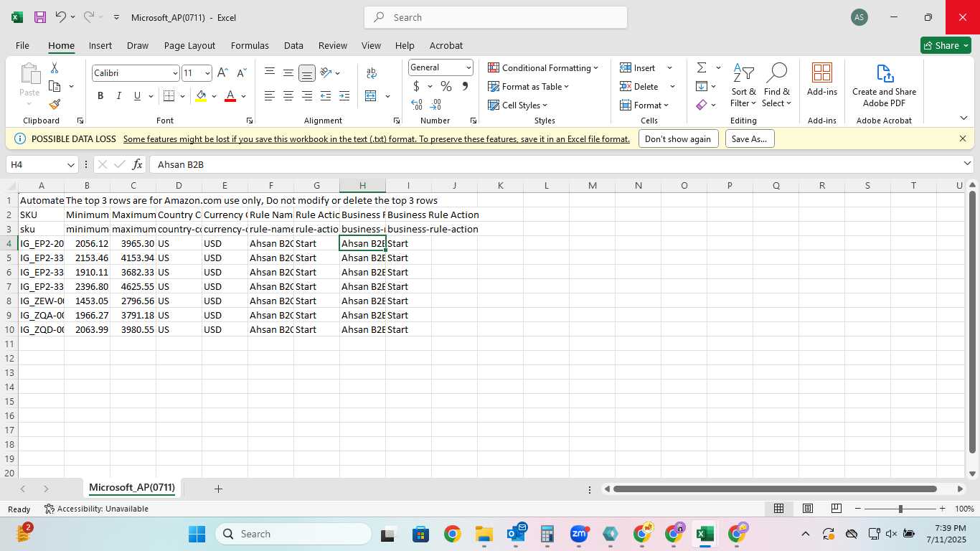The height and width of the screenshot is (551, 980).
Task: Switch to the Formulas tab
Action: click(250, 45)
